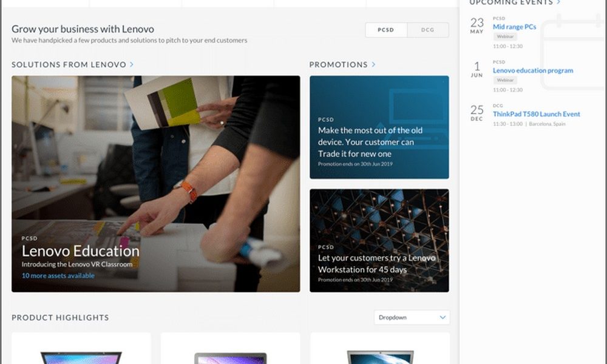
Task: Open Lenovo Workstation 45 days promotion card
Action: click(379, 241)
